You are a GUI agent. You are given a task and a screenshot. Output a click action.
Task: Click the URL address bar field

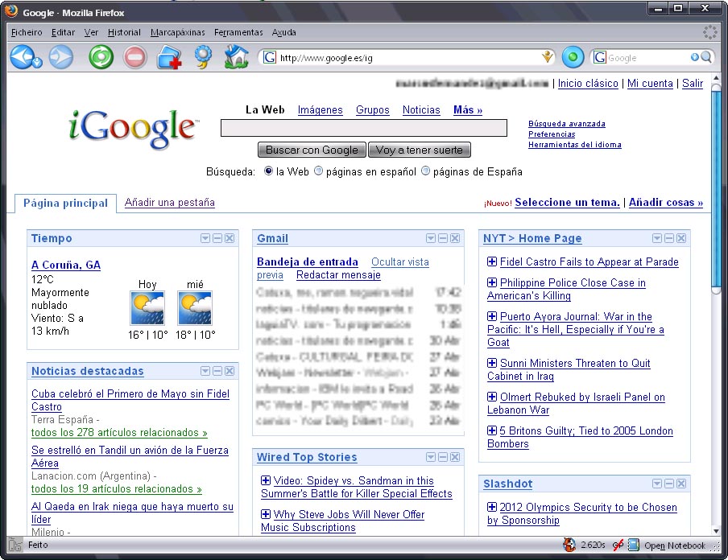tap(408, 58)
